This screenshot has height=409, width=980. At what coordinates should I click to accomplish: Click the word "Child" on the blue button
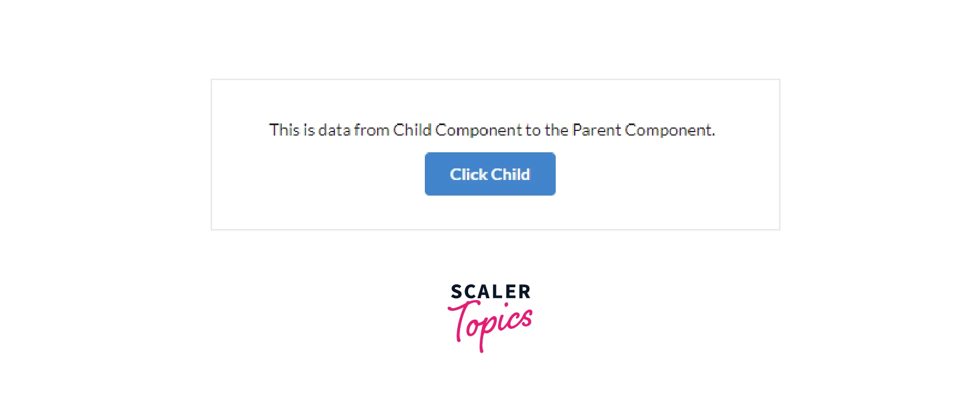510,174
